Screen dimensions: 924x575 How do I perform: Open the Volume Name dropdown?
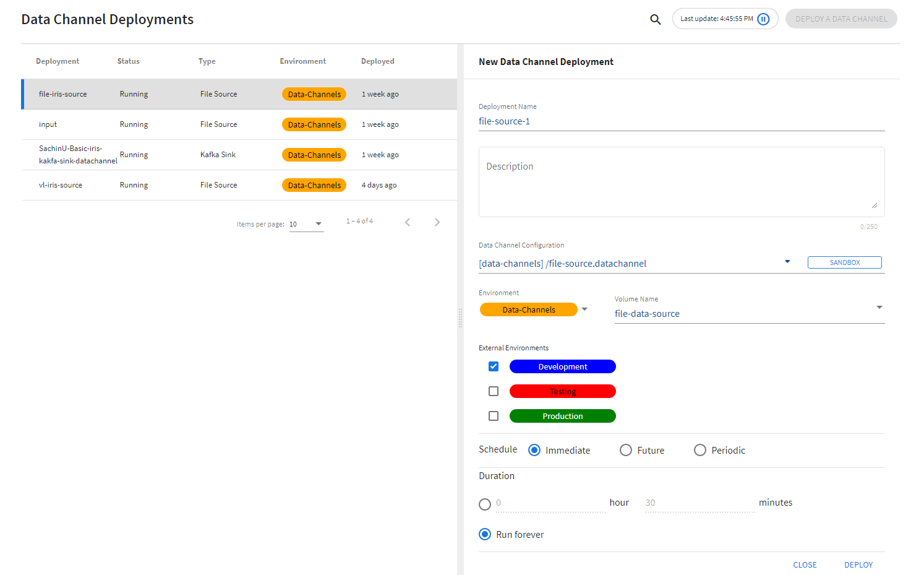pos(879,308)
